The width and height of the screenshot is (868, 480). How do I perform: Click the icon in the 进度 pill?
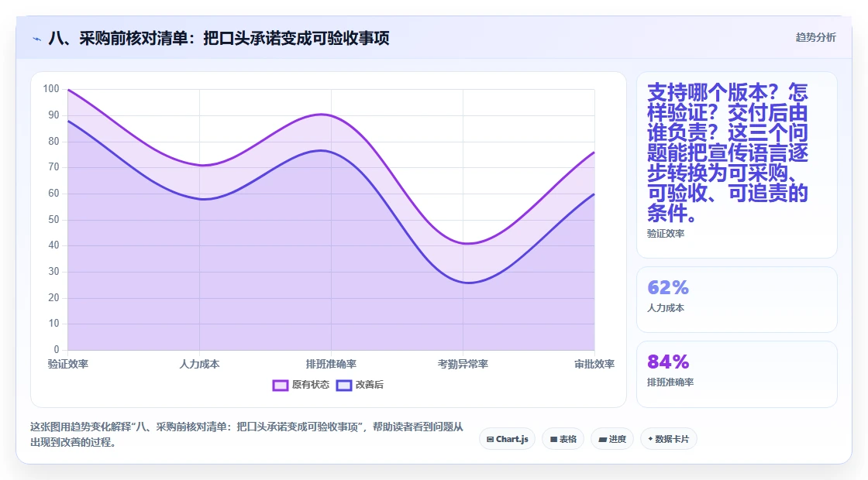tap(602, 440)
